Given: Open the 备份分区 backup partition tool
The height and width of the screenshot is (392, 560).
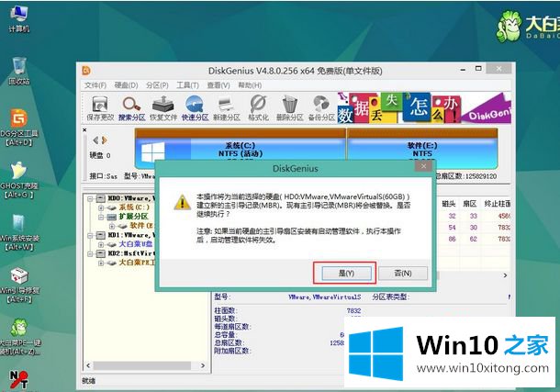Looking at the screenshot, I should (321, 107).
